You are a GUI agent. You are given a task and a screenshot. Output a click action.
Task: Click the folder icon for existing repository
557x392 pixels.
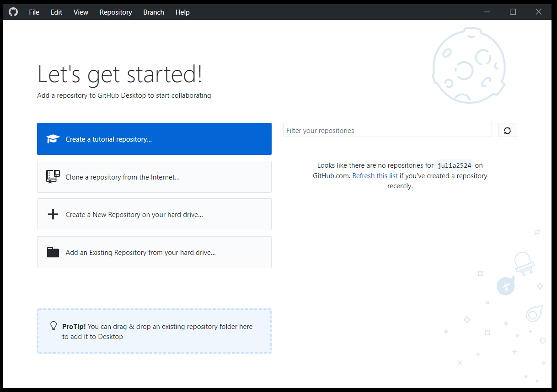[53, 252]
